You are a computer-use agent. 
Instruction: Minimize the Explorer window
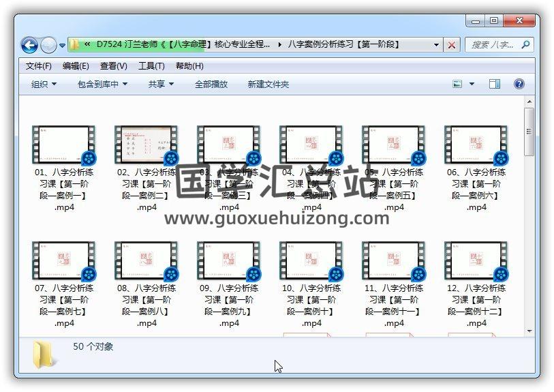[475, 21]
